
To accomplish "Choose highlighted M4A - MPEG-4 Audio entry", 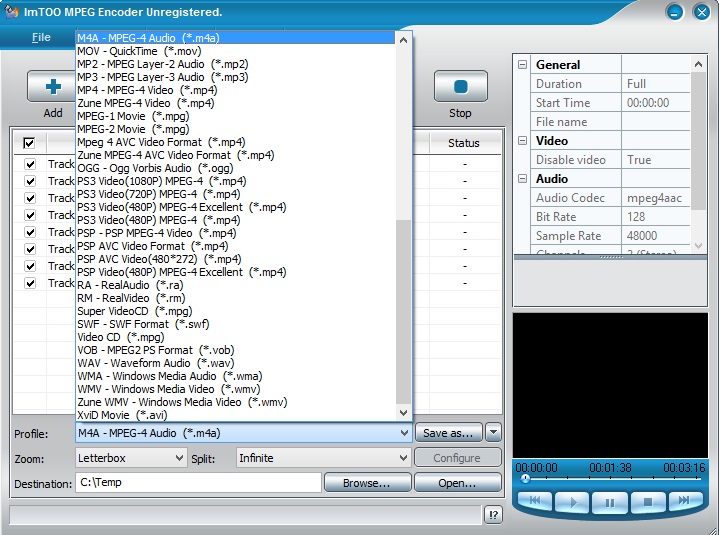I will pyautogui.click(x=235, y=38).
